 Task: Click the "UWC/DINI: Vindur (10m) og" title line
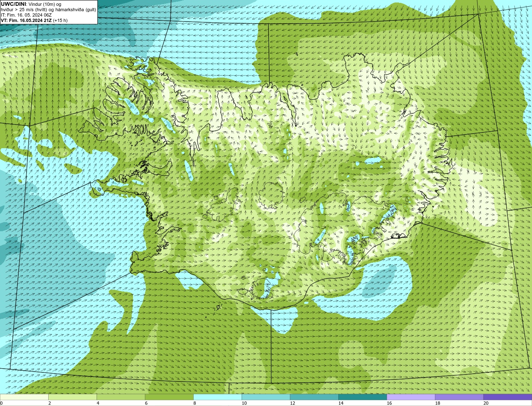(x=31, y=4)
